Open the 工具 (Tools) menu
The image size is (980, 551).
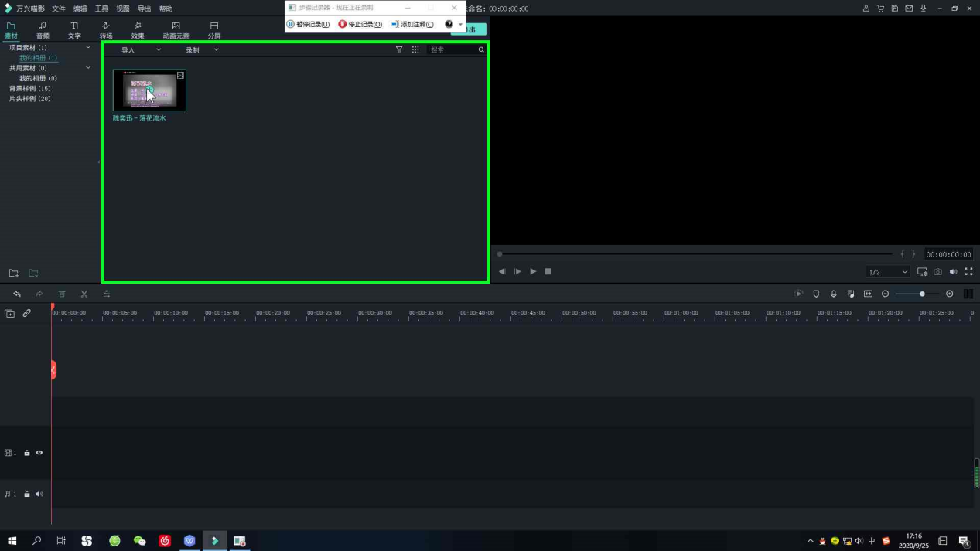101,9
